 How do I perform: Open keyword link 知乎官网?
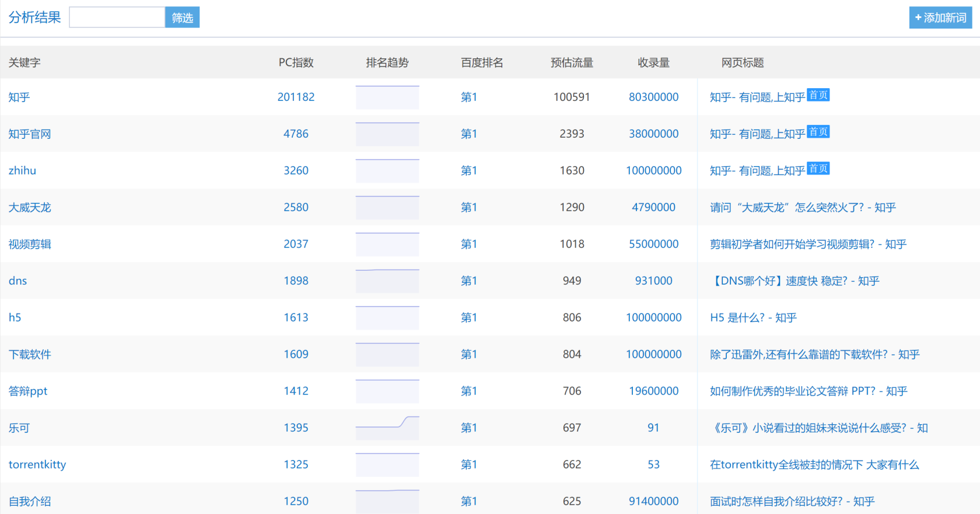coord(30,134)
